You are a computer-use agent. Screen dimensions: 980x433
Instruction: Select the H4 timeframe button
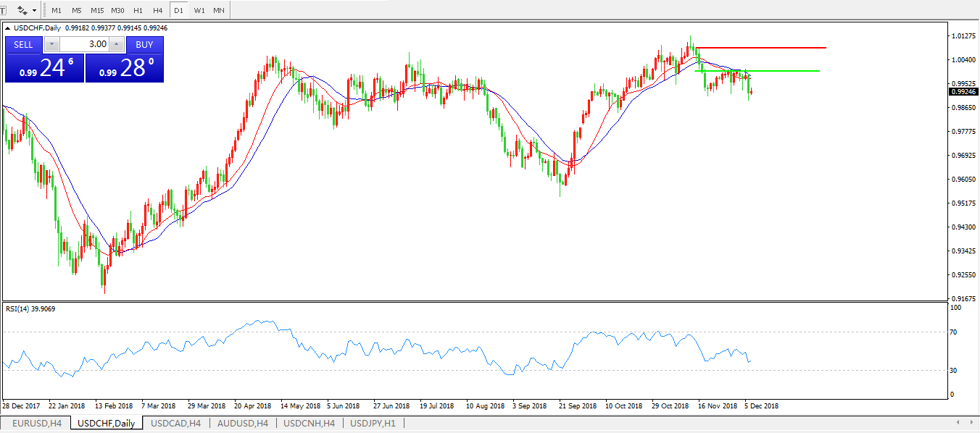tap(157, 11)
